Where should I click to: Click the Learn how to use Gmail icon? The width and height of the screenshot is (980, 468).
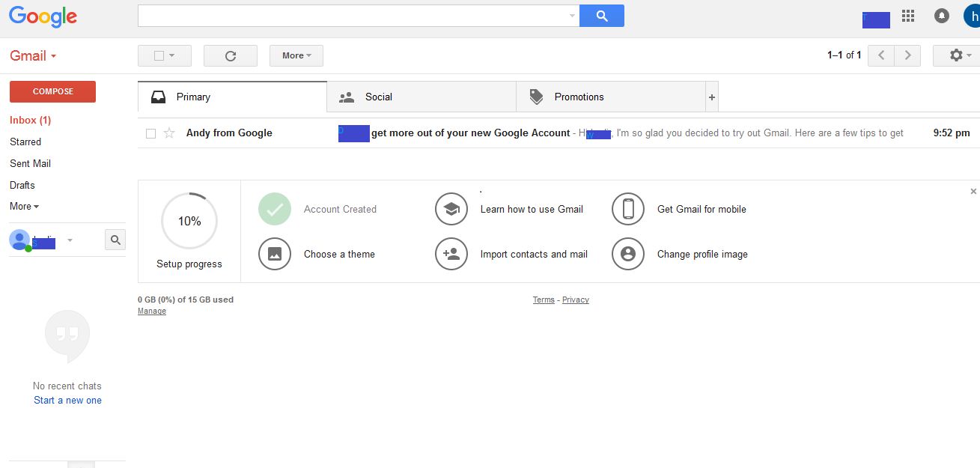[451, 209]
